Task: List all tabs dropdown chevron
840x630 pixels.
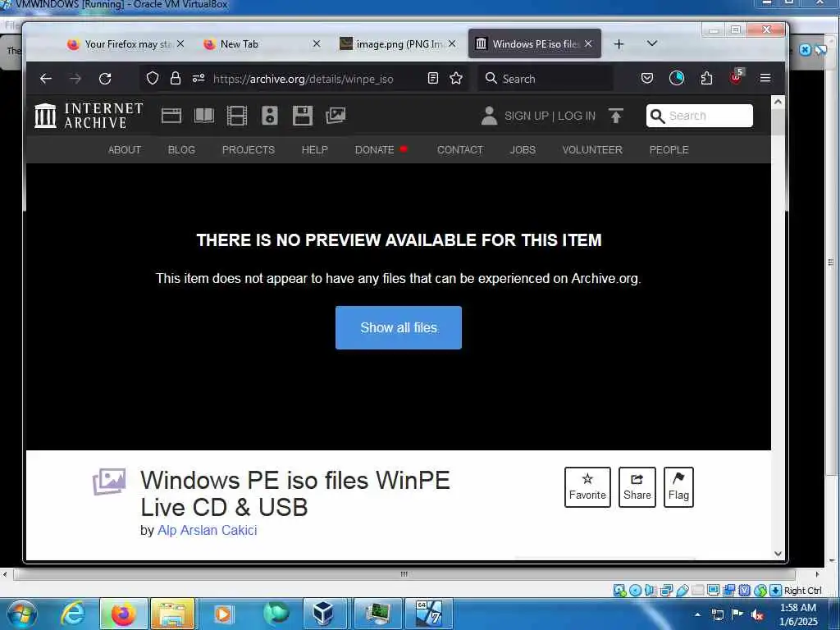Action: (x=652, y=43)
